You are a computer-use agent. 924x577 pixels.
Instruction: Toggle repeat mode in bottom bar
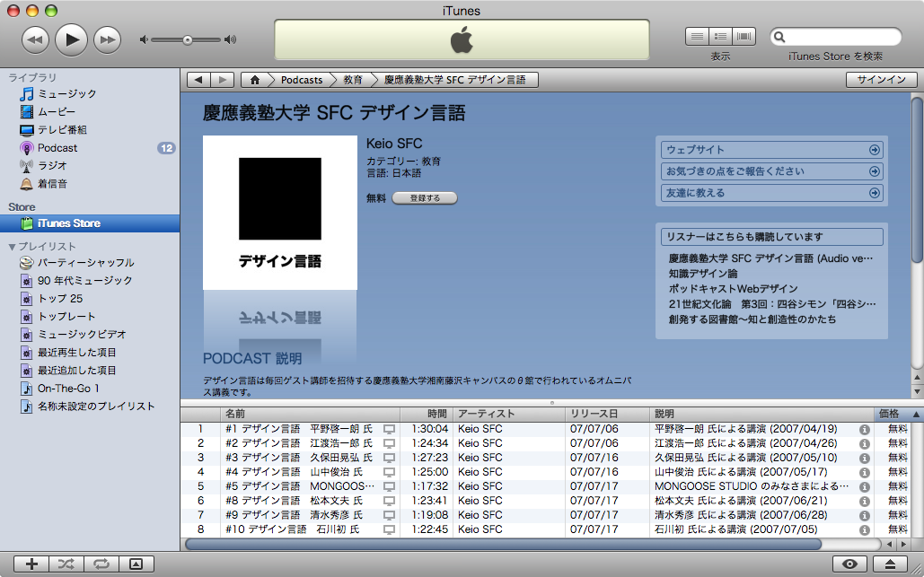[x=101, y=564]
